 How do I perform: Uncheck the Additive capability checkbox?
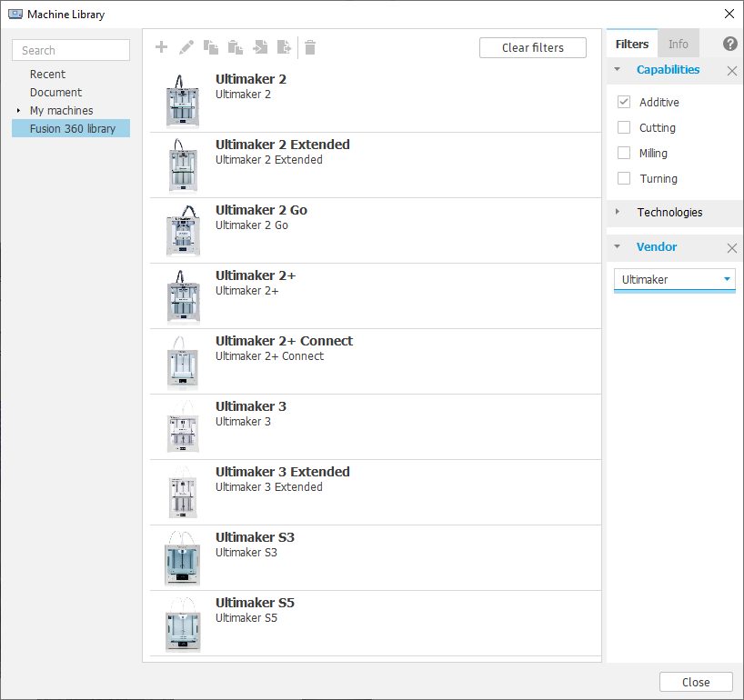[x=623, y=102]
